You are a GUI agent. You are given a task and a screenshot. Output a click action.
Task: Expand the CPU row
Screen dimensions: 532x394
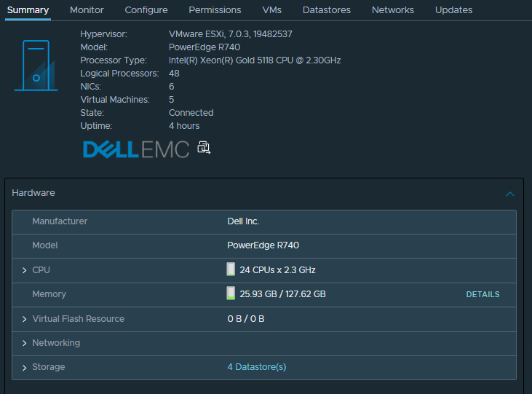[25, 270]
